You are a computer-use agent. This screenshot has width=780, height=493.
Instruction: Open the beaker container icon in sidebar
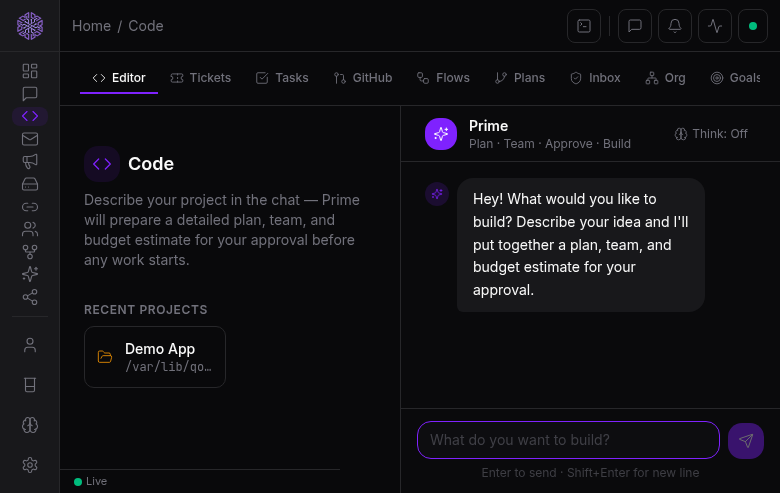pos(30,385)
